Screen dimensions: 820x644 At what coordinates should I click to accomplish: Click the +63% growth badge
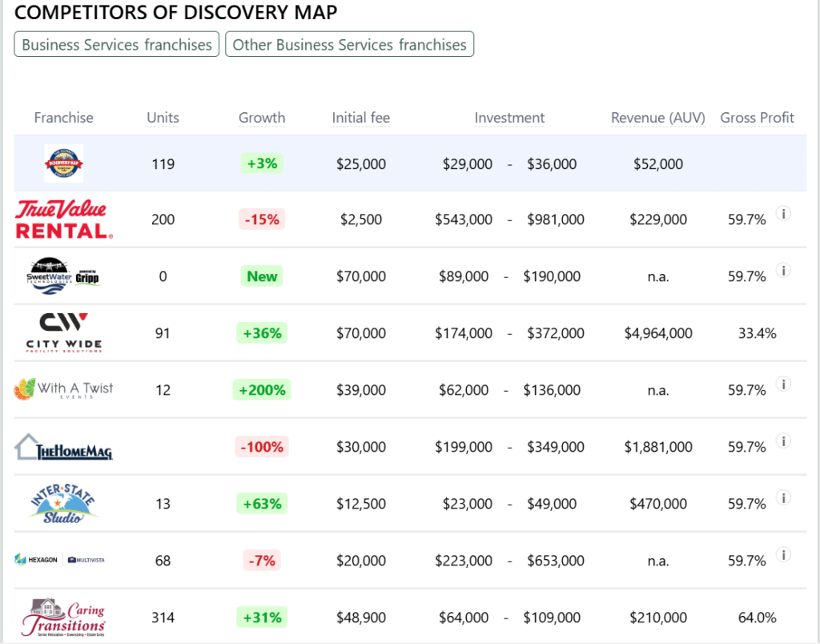[262, 503]
